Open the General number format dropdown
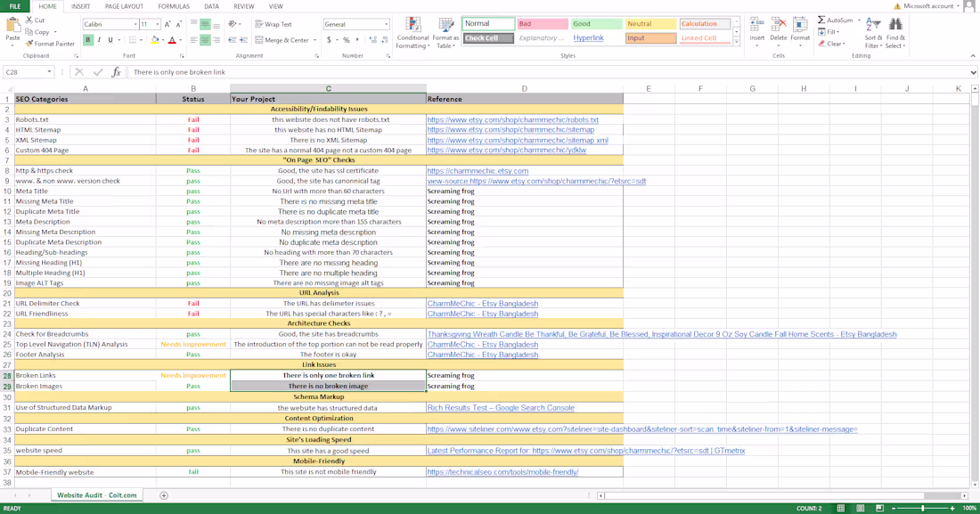980x514 pixels. (x=386, y=24)
